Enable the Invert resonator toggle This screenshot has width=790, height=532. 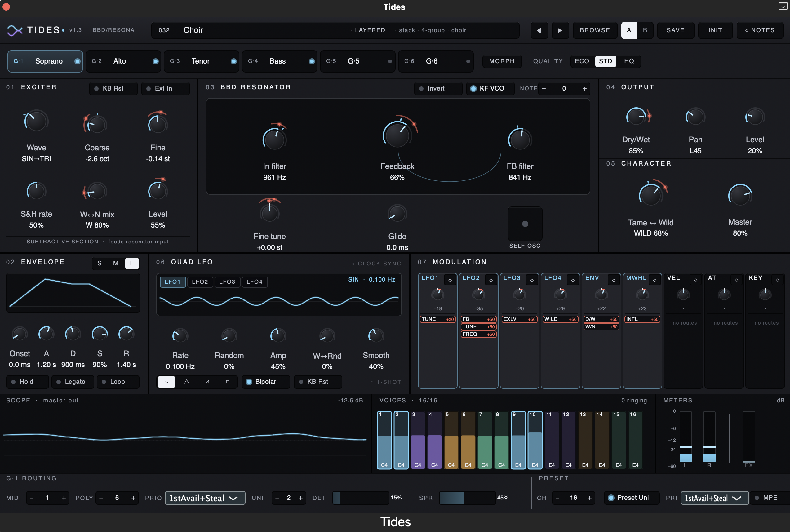pos(438,89)
